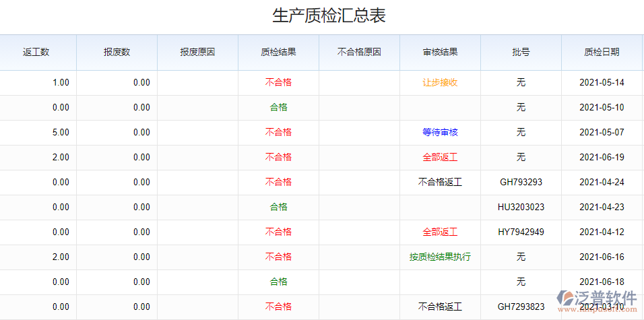
Task: Select the date cell 2021-04-24
Action: [x=602, y=183]
